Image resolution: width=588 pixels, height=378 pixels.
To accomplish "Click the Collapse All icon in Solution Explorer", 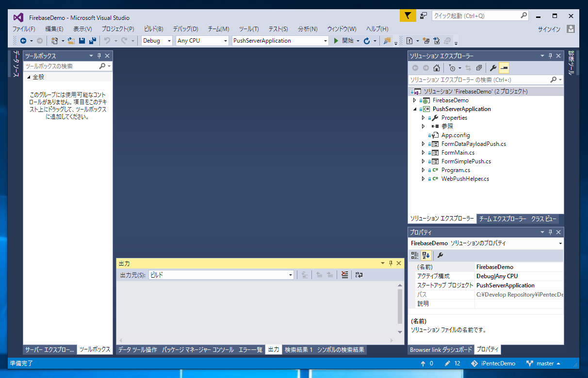I will (479, 68).
